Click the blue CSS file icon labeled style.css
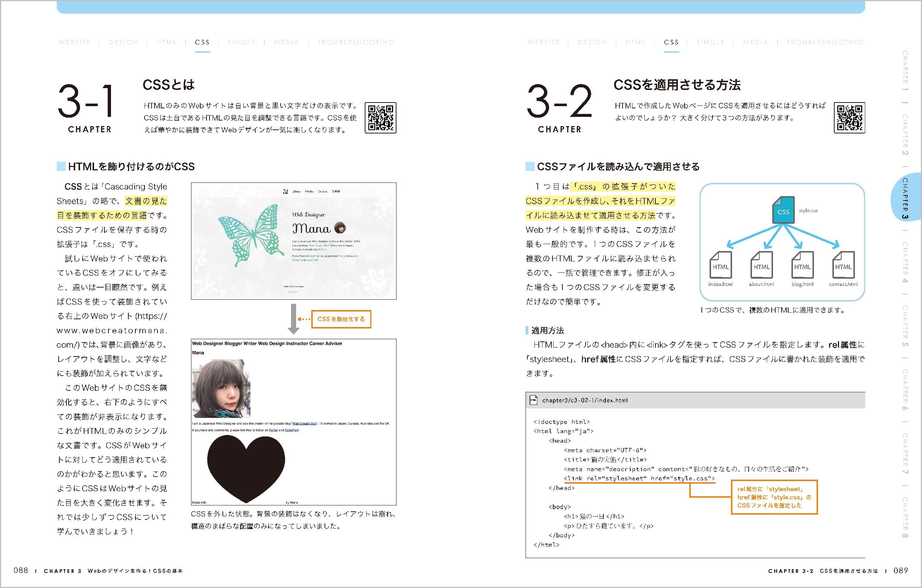922x588 pixels. [783, 210]
